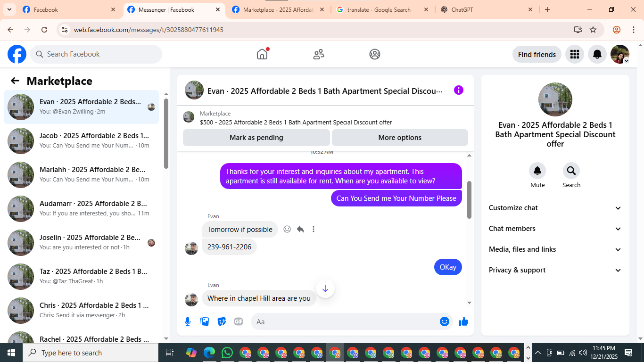Open the Joselin conversation

(82, 243)
